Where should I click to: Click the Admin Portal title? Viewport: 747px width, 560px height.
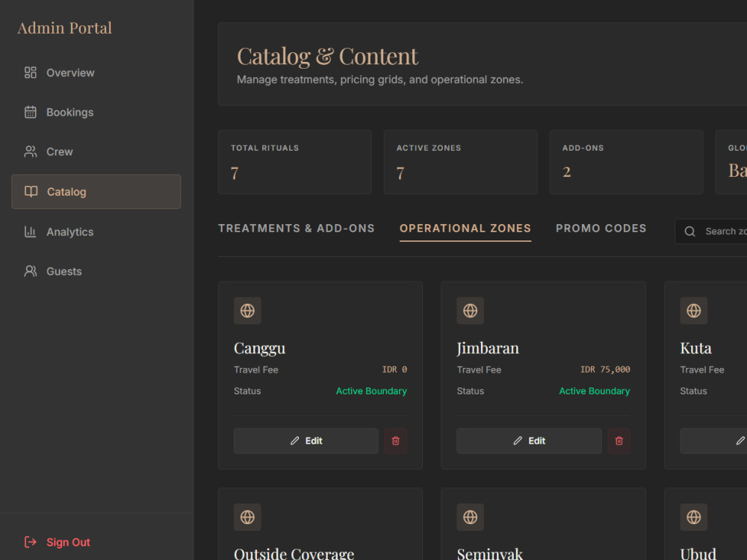pyautogui.click(x=65, y=28)
